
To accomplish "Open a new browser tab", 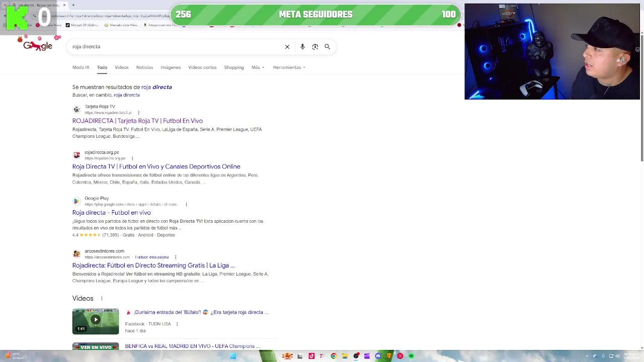I will coord(73,5).
